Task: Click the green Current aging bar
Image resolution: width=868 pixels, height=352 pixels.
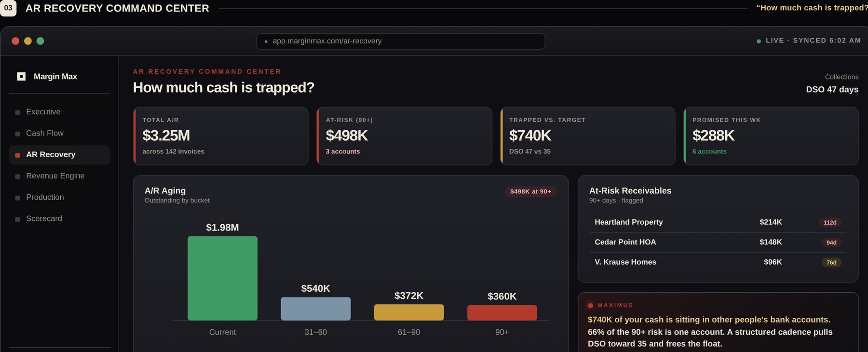Action: (222, 278)
